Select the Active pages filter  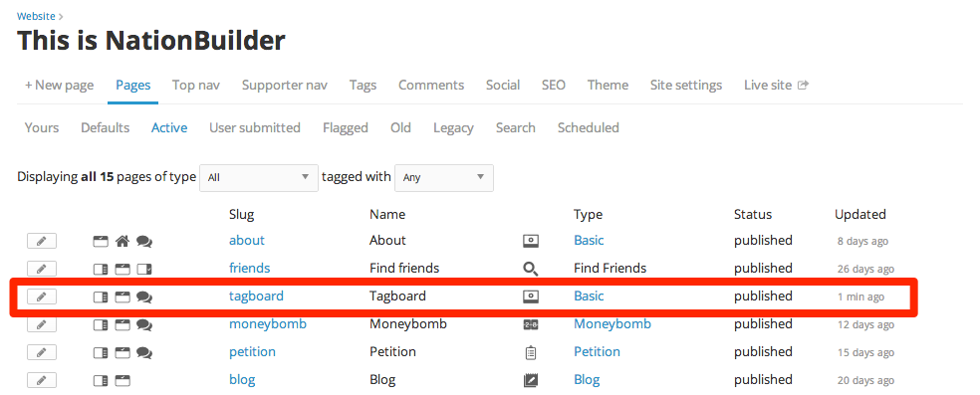pos(169,128)
